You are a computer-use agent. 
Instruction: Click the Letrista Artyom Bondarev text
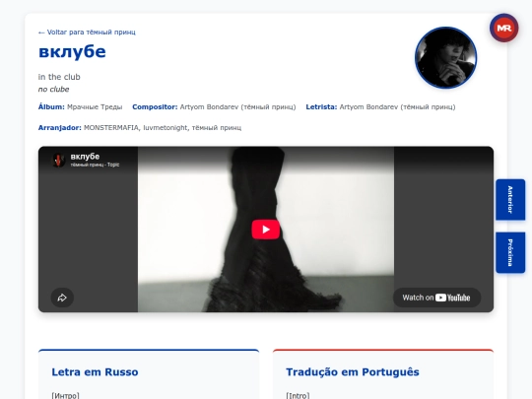tap(397, 106)
